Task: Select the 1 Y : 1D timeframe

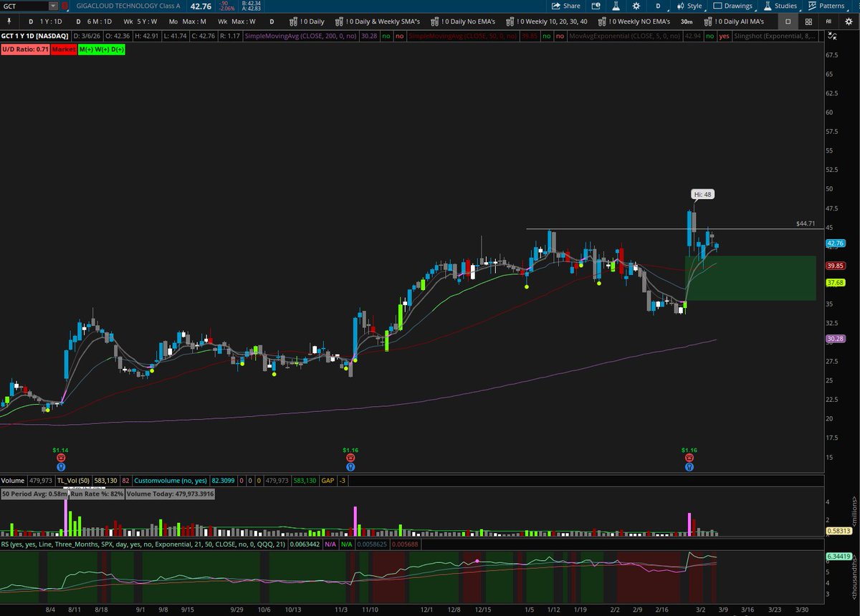Action: tap(45, 21)
